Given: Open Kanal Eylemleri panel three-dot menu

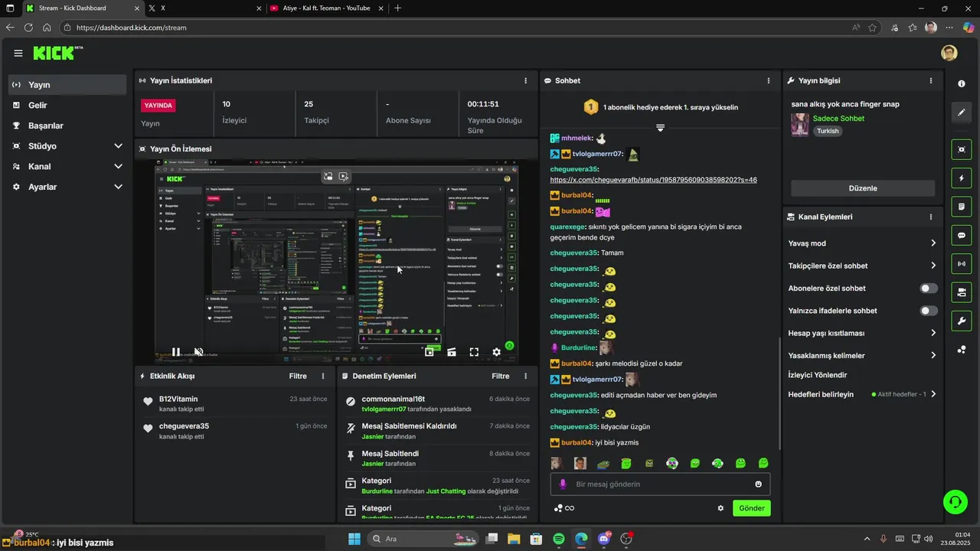Looking at the screenshot, I should pyautogui.click(x=931, y=217).
